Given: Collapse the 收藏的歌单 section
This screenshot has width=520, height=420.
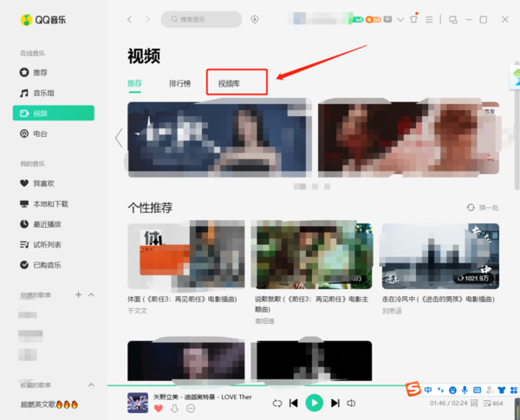Looking at the screenshot, I should click(x=92, y=385).
